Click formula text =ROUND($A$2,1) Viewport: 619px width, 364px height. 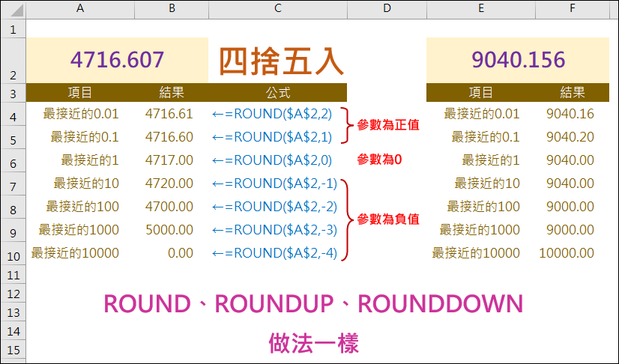click(x=278, y=137)
